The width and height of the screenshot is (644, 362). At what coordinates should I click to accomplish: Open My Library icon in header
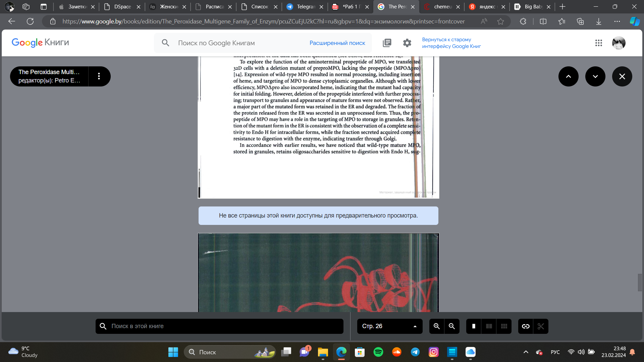(x=387, y=43)
